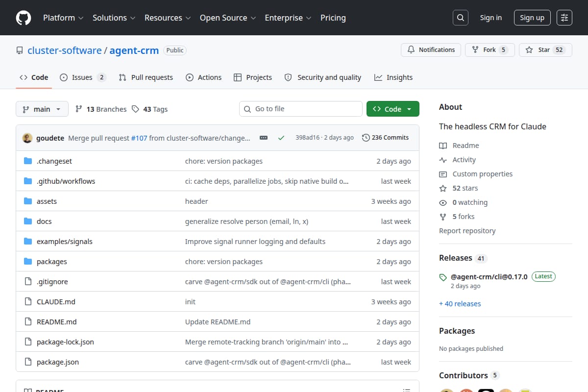View the 52 stars link
The image size is (588, 392).
coord(459,188)
